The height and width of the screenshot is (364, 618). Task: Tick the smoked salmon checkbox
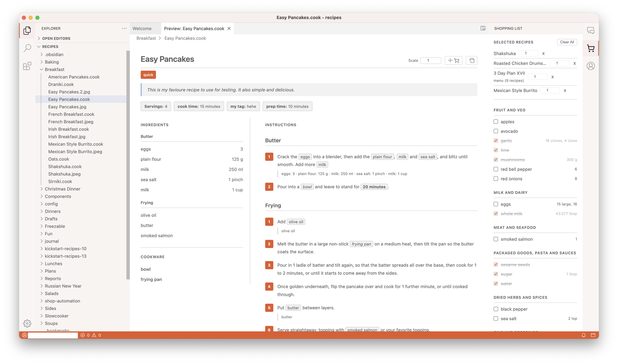click(x=496, y=239)
